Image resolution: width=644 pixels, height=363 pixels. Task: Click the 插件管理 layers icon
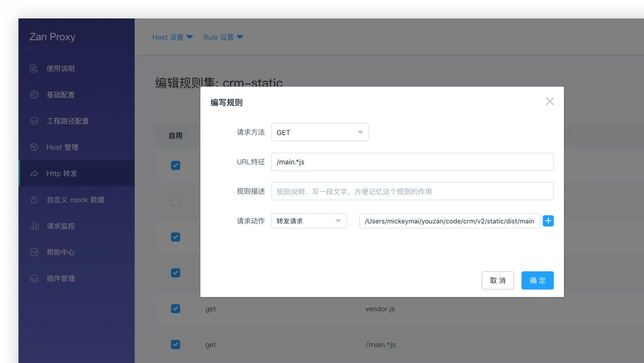pyautogui.click(x=34, y=278)
